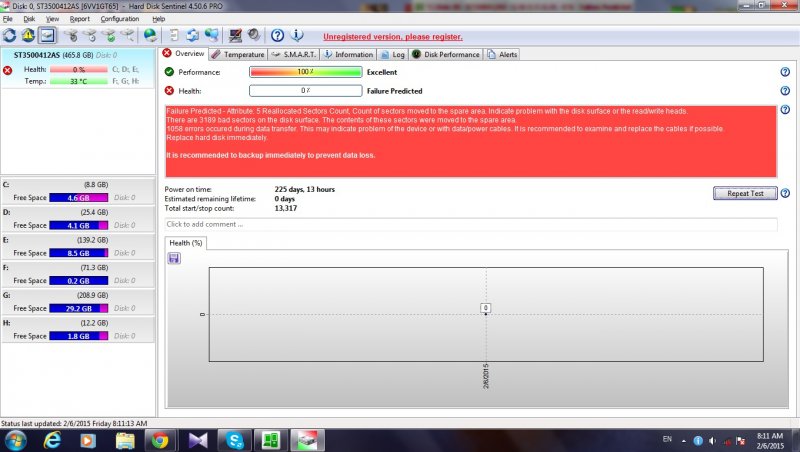Screen dimensions: 800x452
Task: Open Skype from taskbar
Action: 234,440
